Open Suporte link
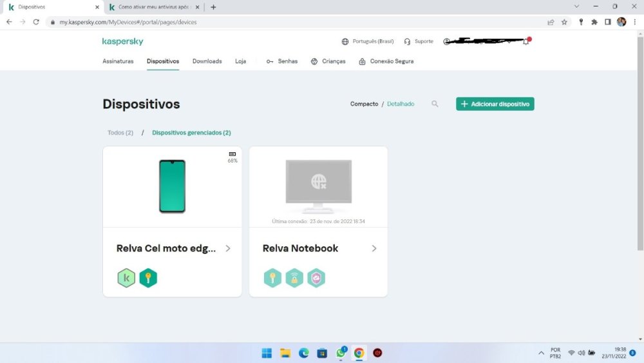The image size is (644, 363). coord(419,41)
